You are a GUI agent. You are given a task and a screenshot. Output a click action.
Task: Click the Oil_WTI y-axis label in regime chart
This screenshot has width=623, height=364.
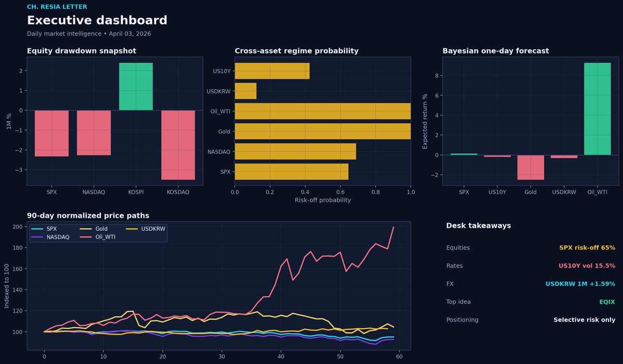(x=219, y=111)
